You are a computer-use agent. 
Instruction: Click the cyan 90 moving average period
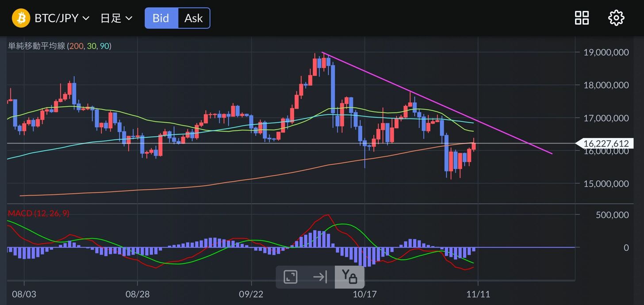point(104,46)
